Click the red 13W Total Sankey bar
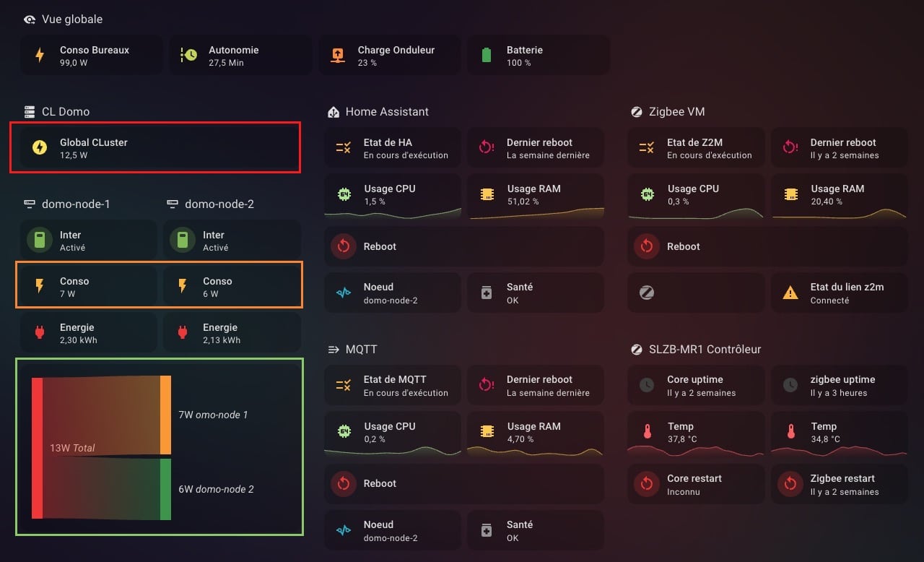The width and height of the screenshot is (924, 562). (37, 448)
